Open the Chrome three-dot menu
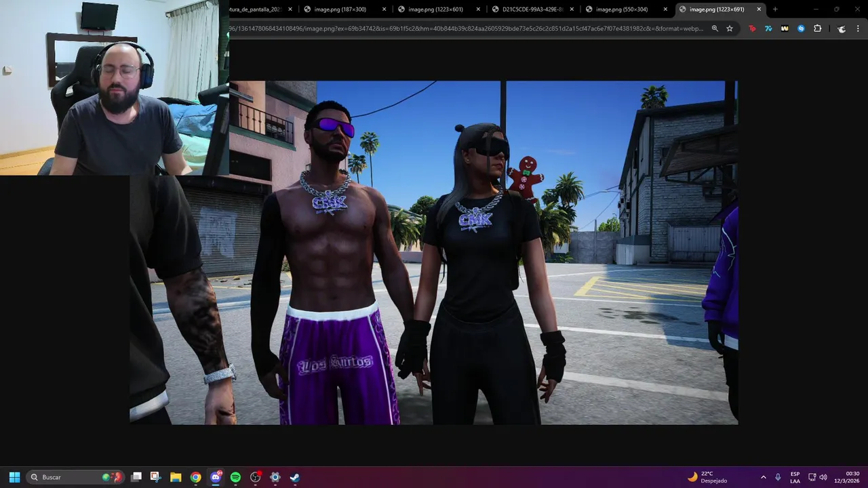Screen dimensions: 868x488 [858, 28]
